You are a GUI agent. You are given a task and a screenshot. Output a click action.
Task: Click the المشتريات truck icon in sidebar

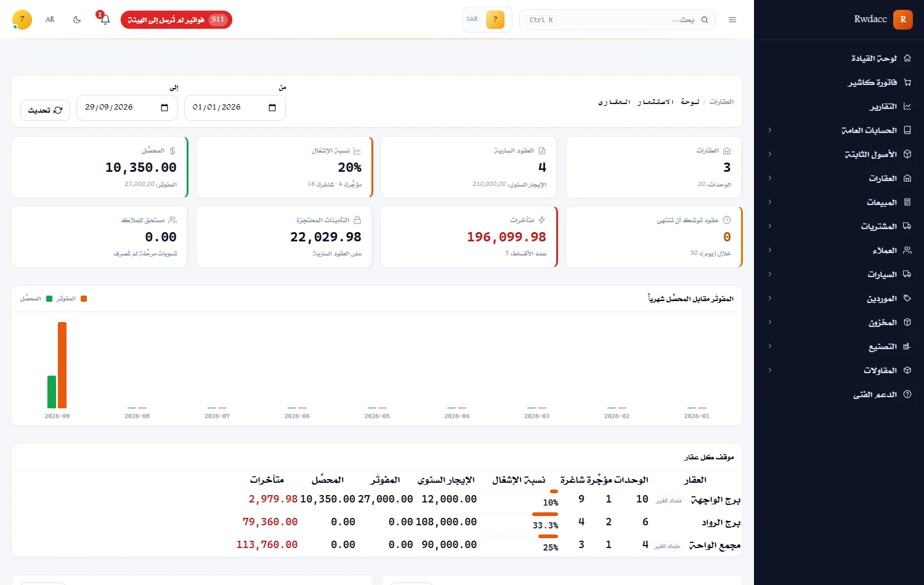tap(907, 227)
